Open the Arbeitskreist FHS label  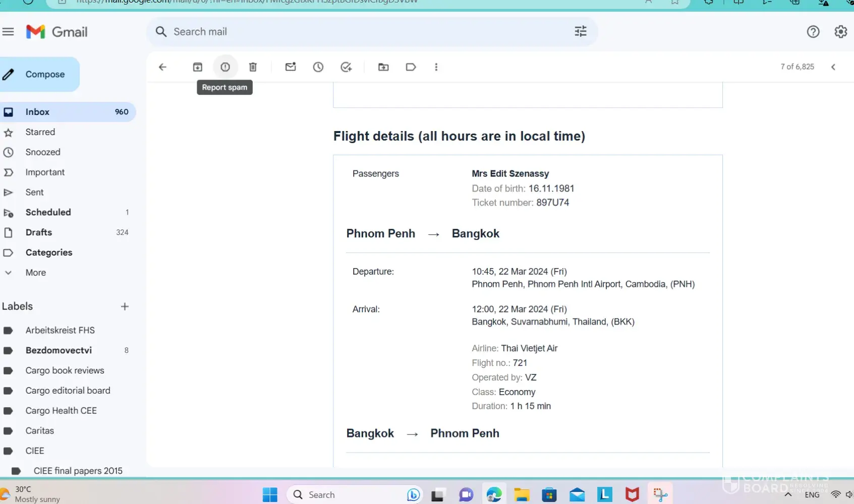tap(67, 330)
